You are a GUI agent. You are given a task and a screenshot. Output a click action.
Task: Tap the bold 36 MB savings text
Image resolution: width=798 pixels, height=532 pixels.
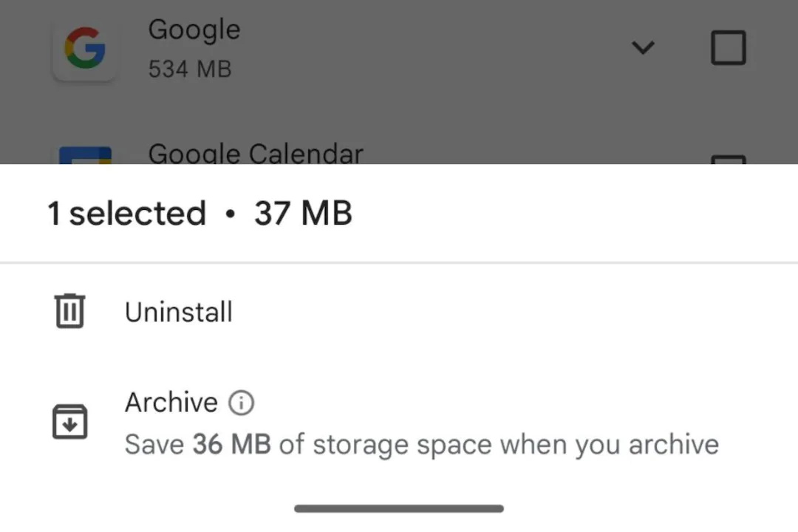(x=231, y=444)
